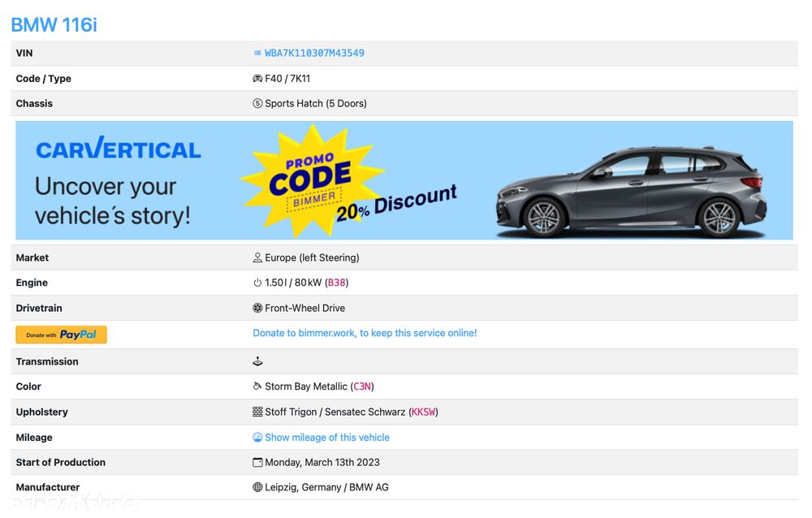Click the text 'Europe (left Steering)'
Screen dimensions: 812x518
pos(313,257)
